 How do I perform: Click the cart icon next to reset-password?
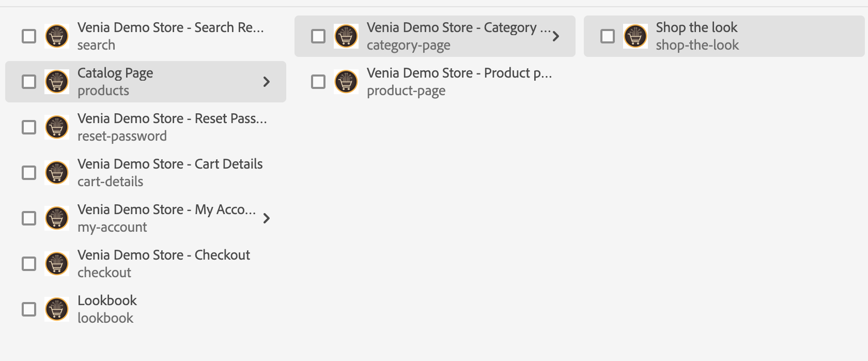(57, 127)
